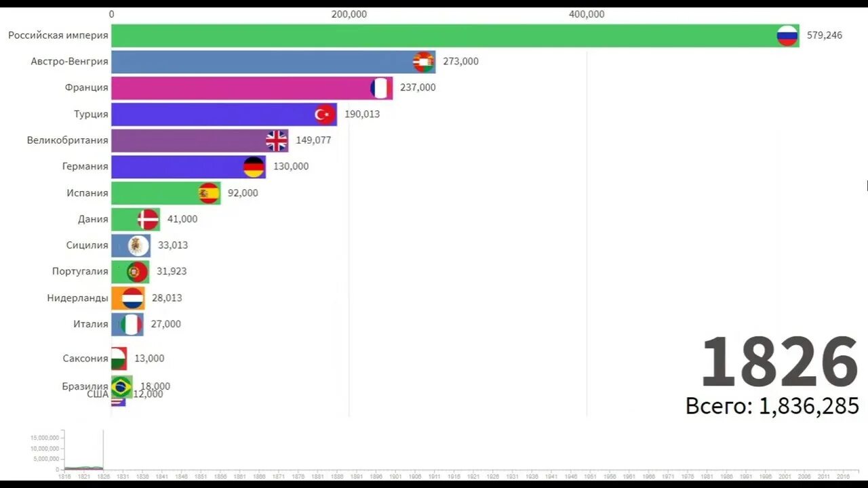Click the Netherlands flag icon
Viewport: 868px width, 488px height.
click(x=132, y=298)
